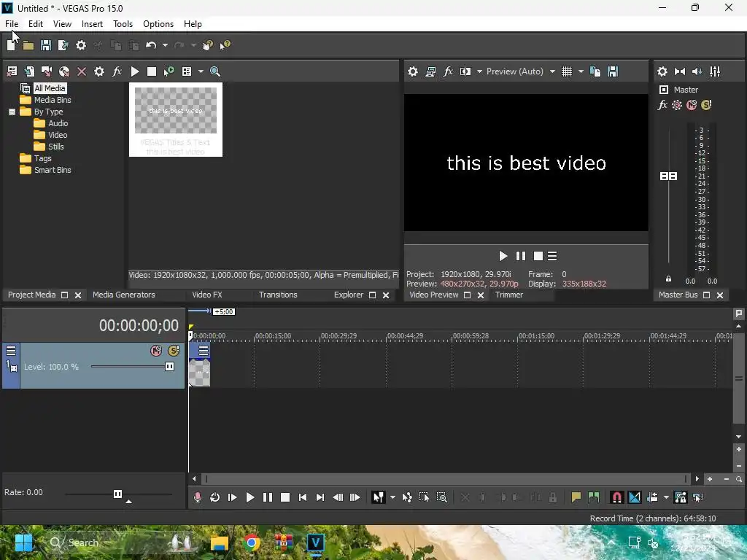747x560 pixels.
Task: Open File Explorer from the Windows taskbar
Action: point(220,542)
